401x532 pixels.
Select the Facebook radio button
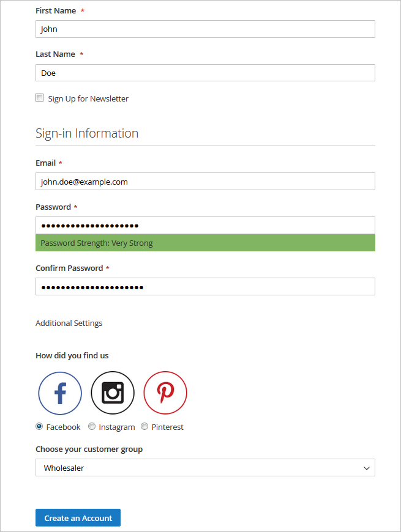(x=40, y=426)
